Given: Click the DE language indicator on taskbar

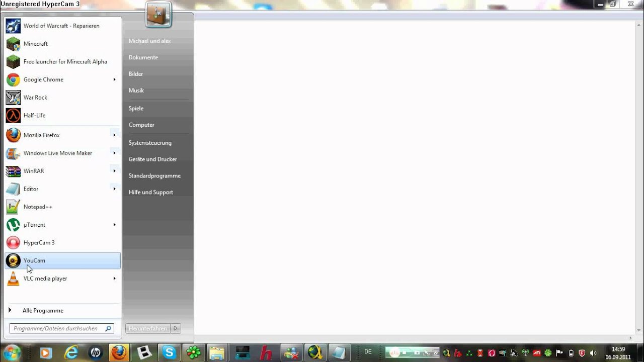Looking at the screenshot, I should click(368, 352).
